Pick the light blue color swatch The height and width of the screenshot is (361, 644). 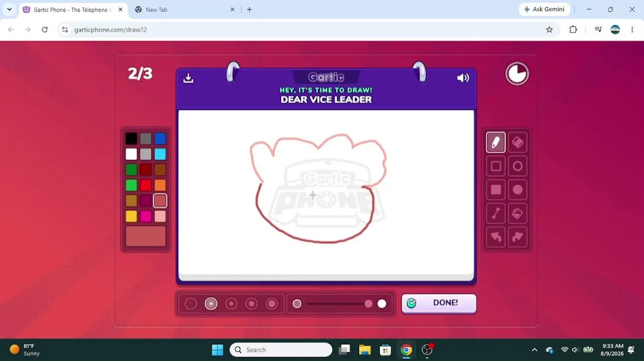coord(160,154)
